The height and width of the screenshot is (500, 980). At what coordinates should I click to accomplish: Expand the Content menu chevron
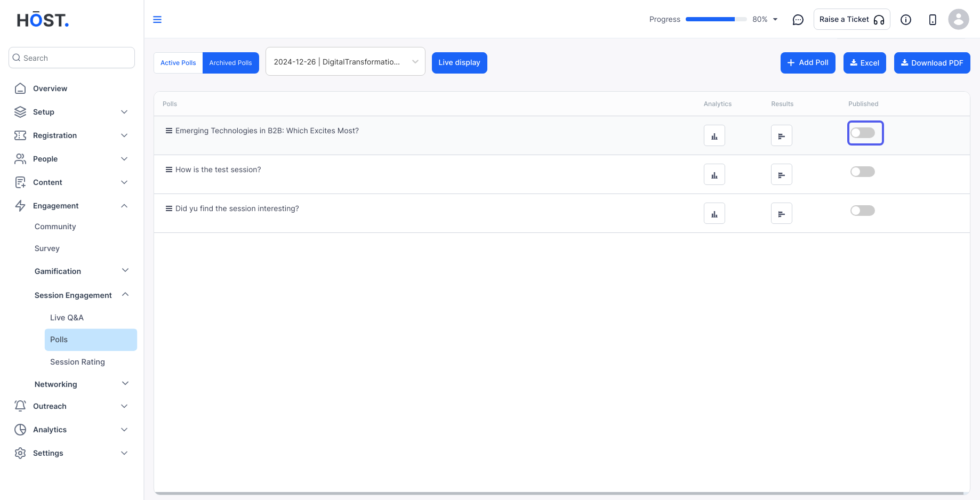(x=124, y=182)
